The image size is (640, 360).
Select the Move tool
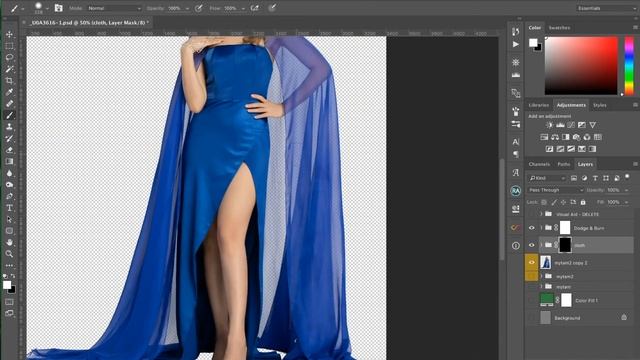tap(9, 34)
